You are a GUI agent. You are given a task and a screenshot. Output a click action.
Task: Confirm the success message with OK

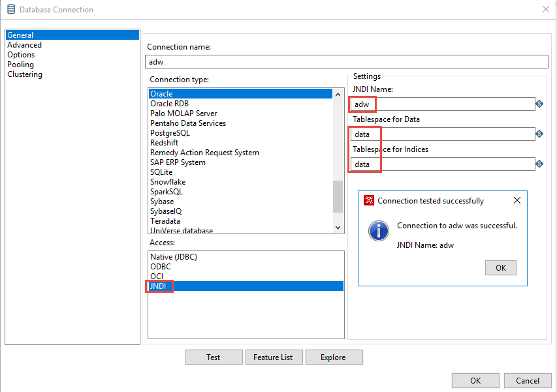500,267
